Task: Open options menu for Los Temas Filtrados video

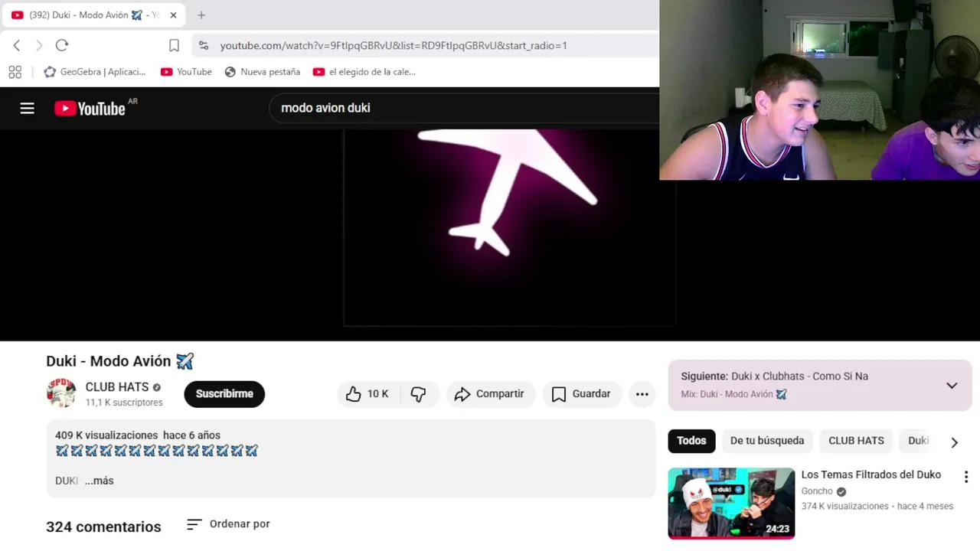Action: (x=966, y=477)
